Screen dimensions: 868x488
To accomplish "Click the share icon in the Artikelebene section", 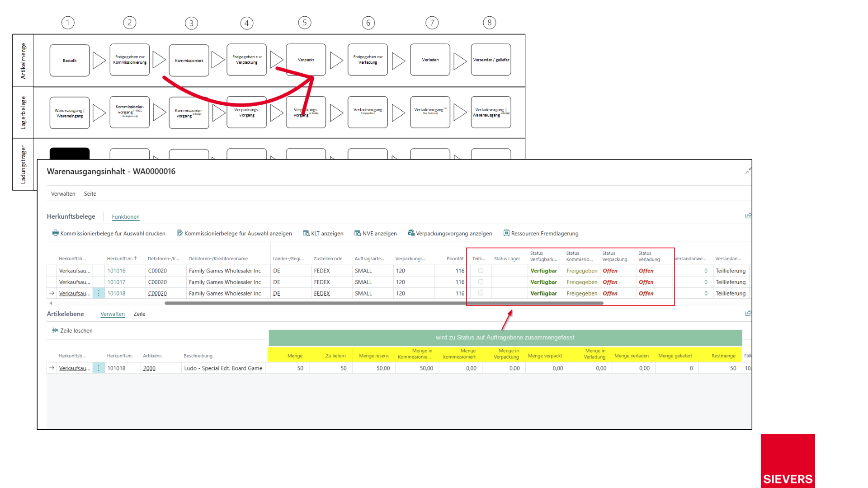I will 748,313.
